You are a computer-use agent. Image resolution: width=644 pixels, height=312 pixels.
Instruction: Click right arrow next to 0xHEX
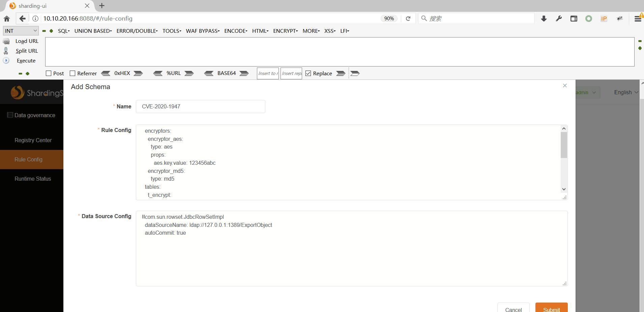138,73
